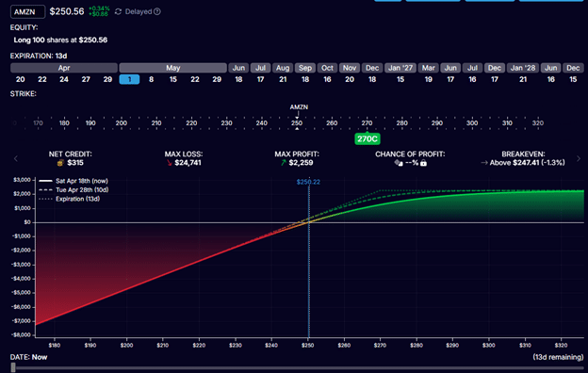Select the Jan '28 month header
This screenshot has height=373, width=588.
tap(523, 68)
